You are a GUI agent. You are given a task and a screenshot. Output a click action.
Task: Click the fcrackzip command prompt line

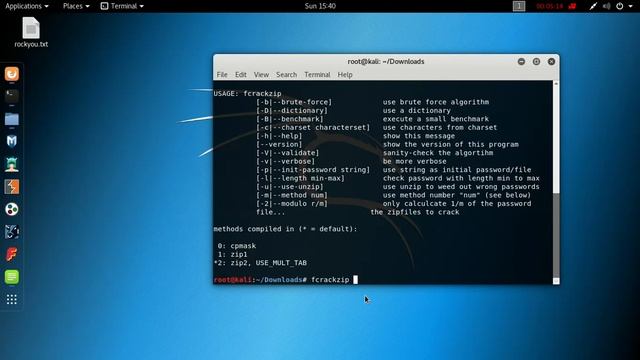point(285,280)
